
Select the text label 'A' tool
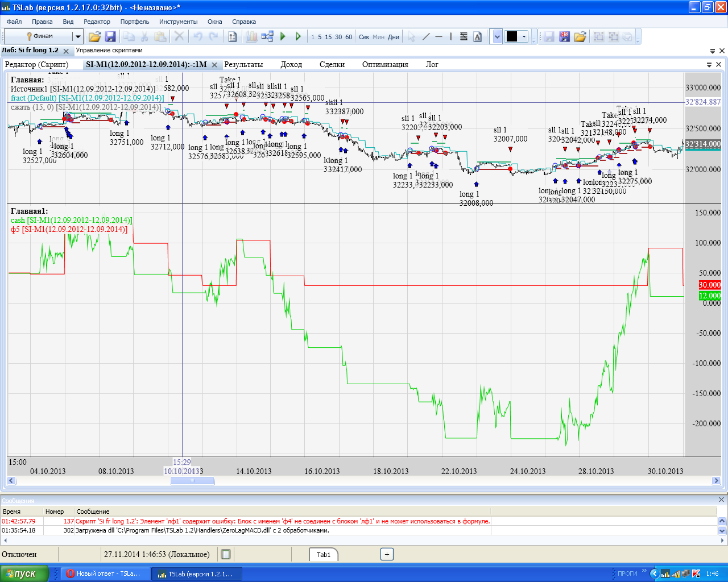tap(477, 37)
